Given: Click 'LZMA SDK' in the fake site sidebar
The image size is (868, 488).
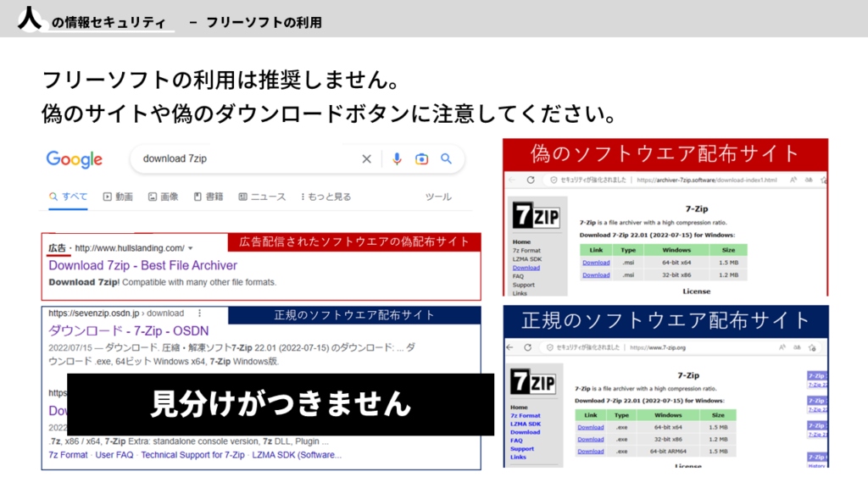Looking at the screenshot, I should pyautogui.click(x=527, y=259).
